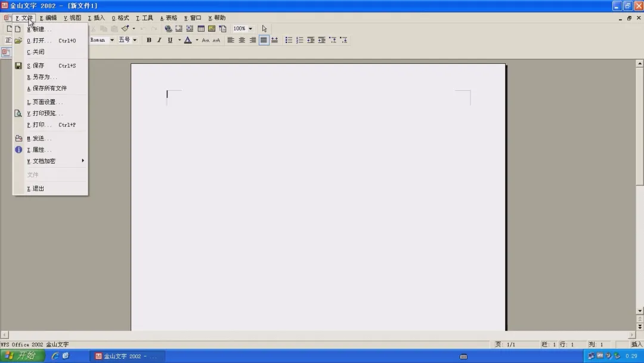644x363 pixels.
Task: Open the 五号 font size dropdown
Action: coord(135,40)
